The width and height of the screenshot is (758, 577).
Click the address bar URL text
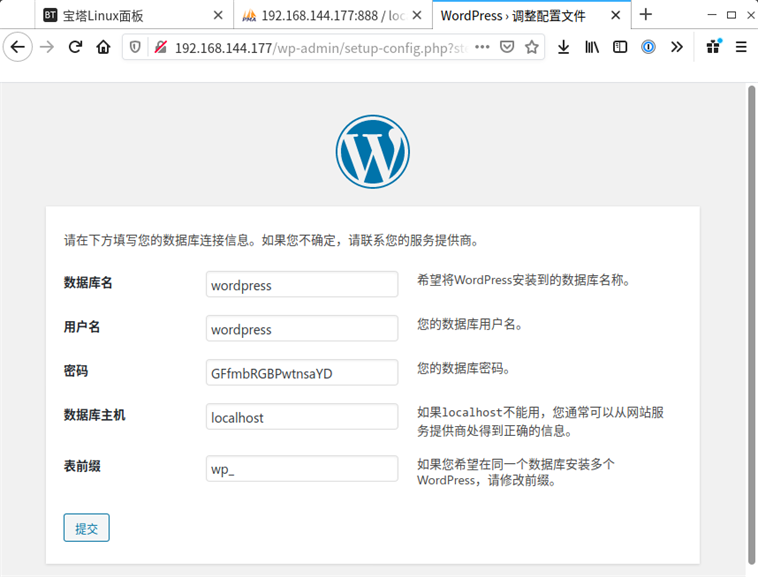point(321,48)
